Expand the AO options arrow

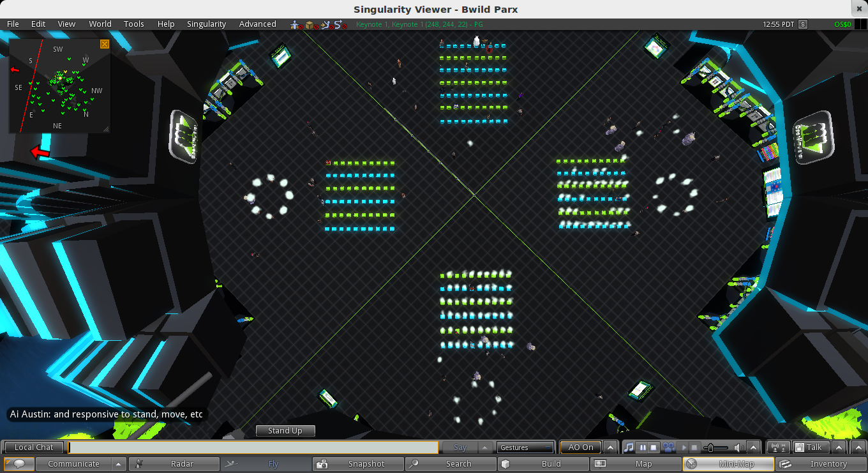click(610, 447)
